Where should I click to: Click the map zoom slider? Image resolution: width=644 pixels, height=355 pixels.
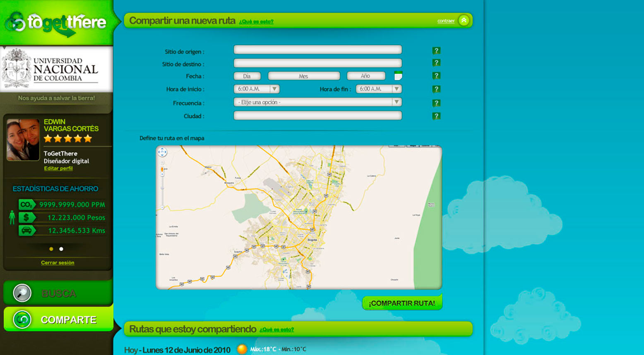coord(162,188)
